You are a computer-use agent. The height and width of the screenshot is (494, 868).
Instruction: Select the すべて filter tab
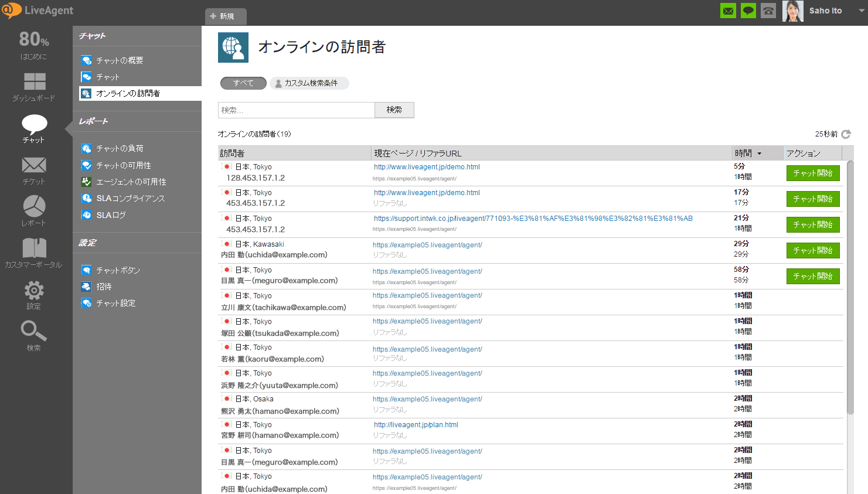point(243,83)
